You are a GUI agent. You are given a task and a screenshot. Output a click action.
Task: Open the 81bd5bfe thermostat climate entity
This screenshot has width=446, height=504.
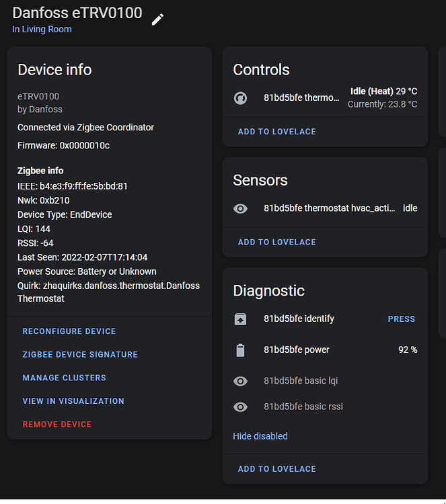[325, 97]
